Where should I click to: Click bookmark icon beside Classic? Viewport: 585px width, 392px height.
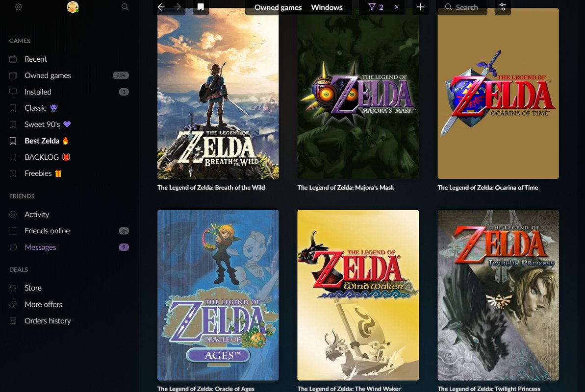coord(13,108)
